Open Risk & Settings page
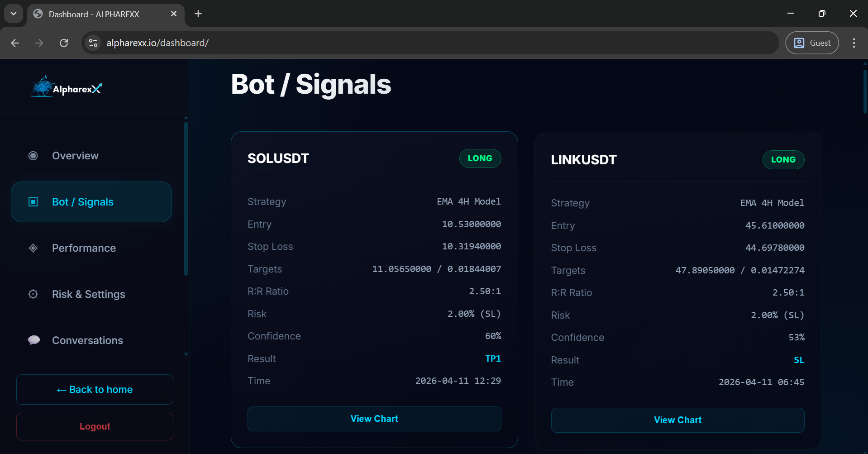868x454 pixels. click(x=91, y=294)
